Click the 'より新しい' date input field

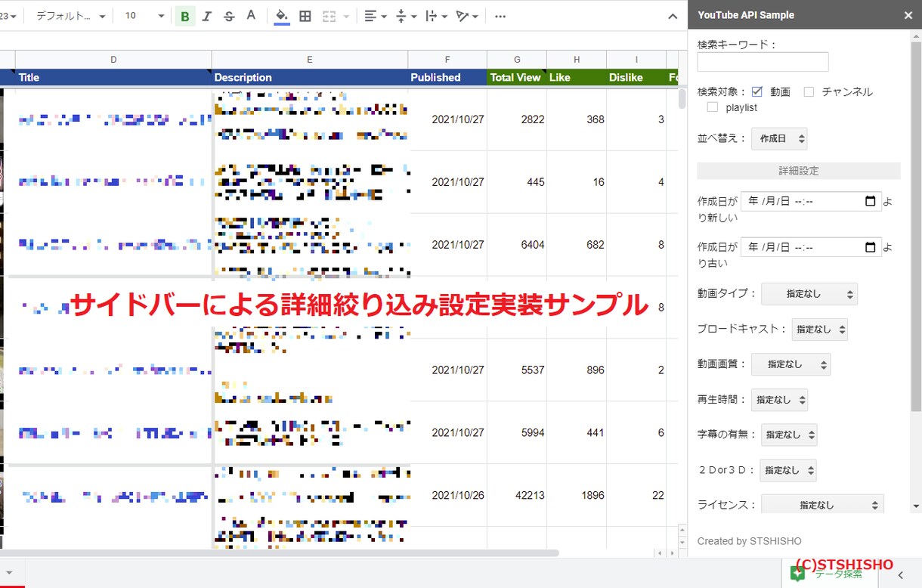click(811, 201)
